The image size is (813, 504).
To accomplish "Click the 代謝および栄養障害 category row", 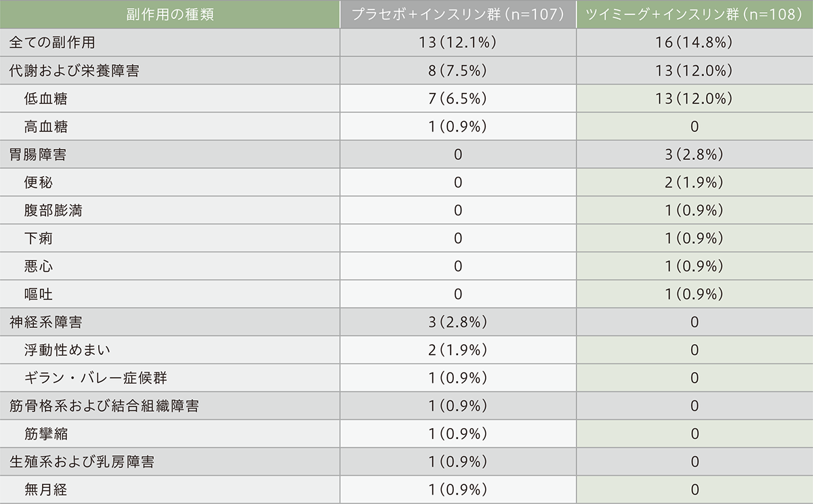I will click(75, 70).
